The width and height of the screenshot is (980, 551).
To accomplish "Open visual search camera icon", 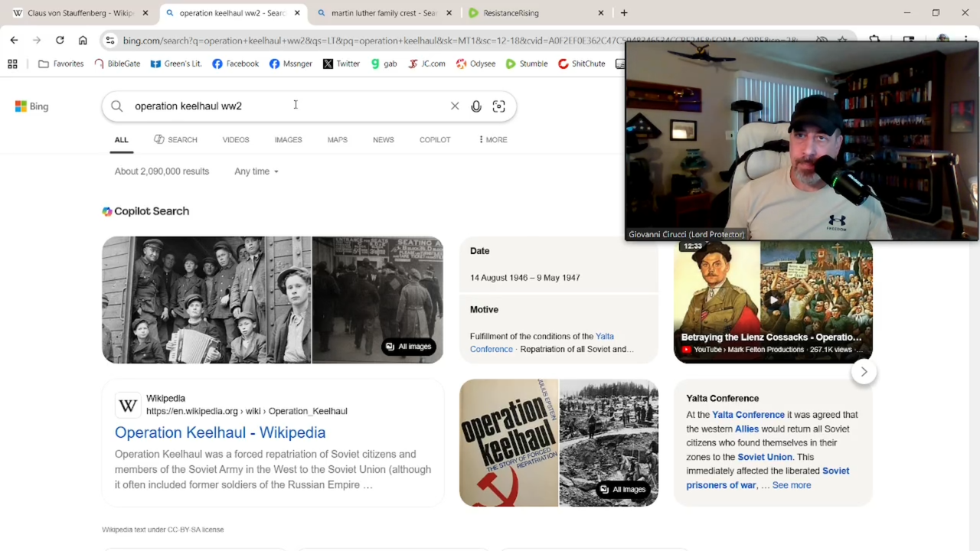I will click(x=498, y=106).
